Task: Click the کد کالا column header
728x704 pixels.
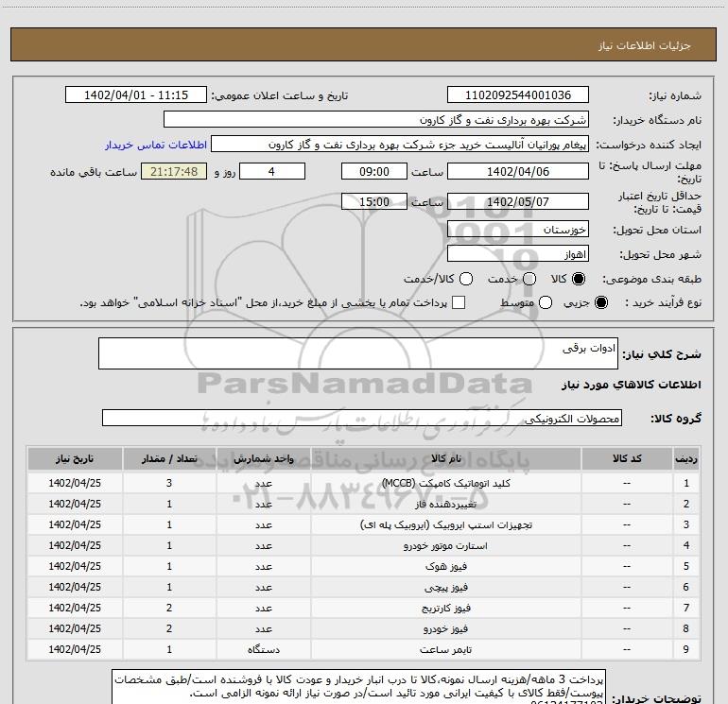Action: click(627, 458)
